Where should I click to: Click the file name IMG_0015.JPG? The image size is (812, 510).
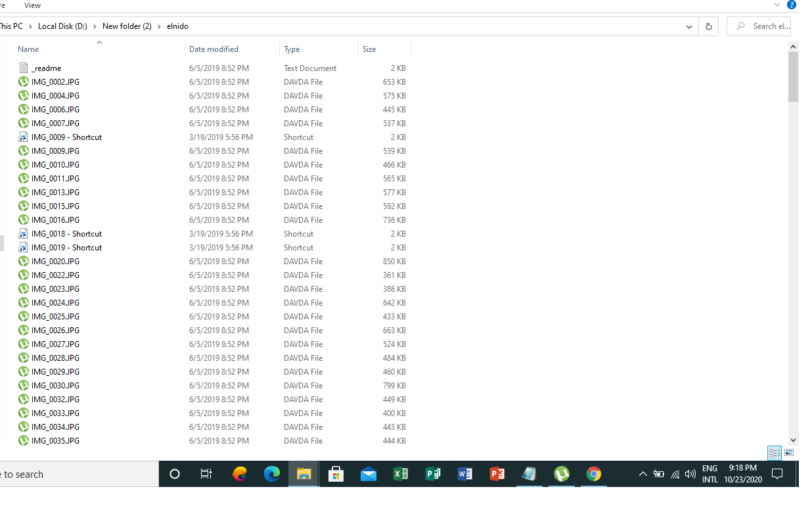click(x=55, y=206)
